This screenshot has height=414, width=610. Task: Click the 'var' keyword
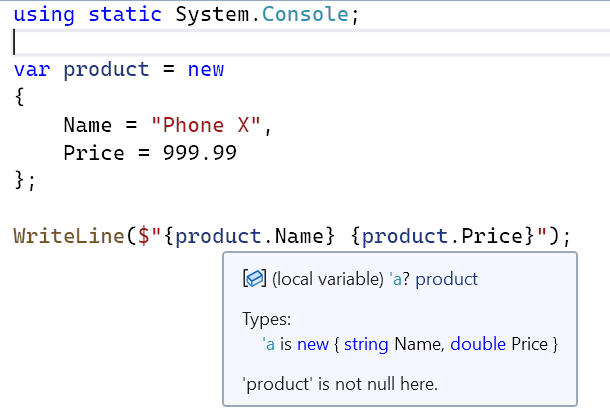(32, 70)
